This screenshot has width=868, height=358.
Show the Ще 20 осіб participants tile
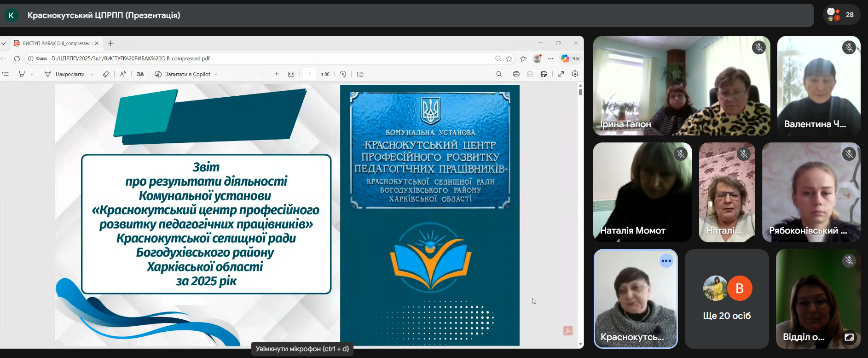coord(727,299)
